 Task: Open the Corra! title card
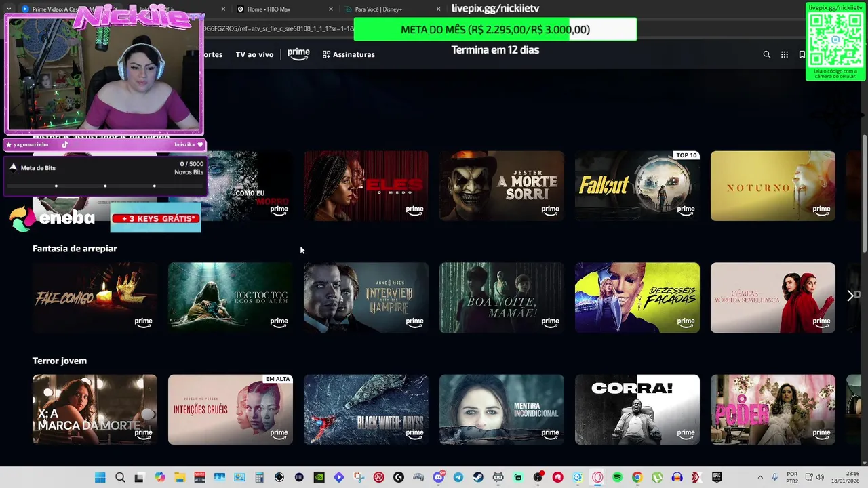coord(637,409)
